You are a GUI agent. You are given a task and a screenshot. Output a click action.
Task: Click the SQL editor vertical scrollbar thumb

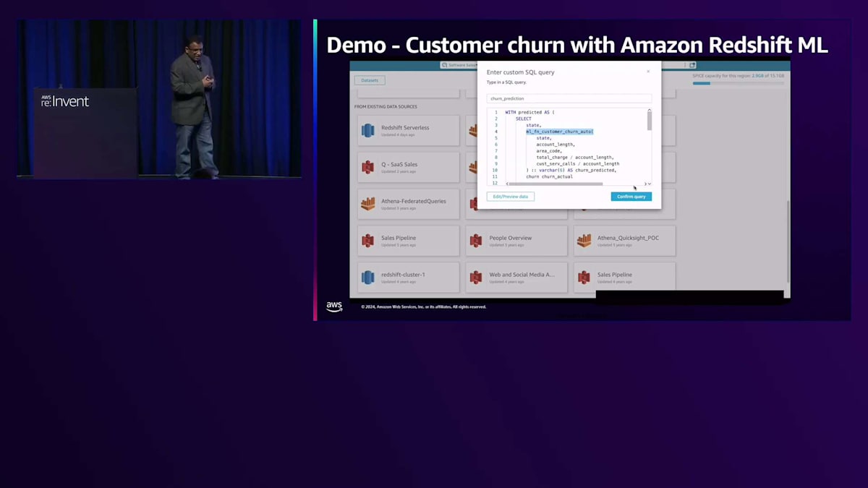649,121
